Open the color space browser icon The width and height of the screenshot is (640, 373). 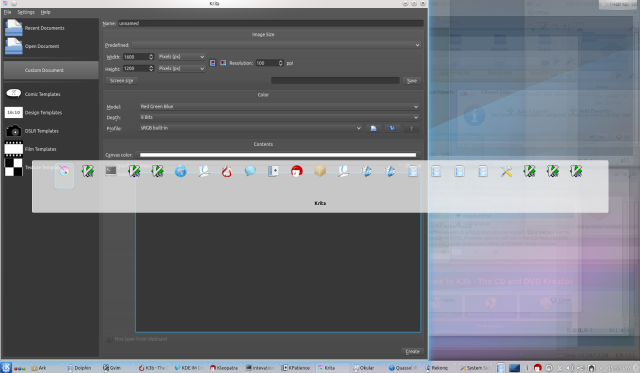pos(392,128)
